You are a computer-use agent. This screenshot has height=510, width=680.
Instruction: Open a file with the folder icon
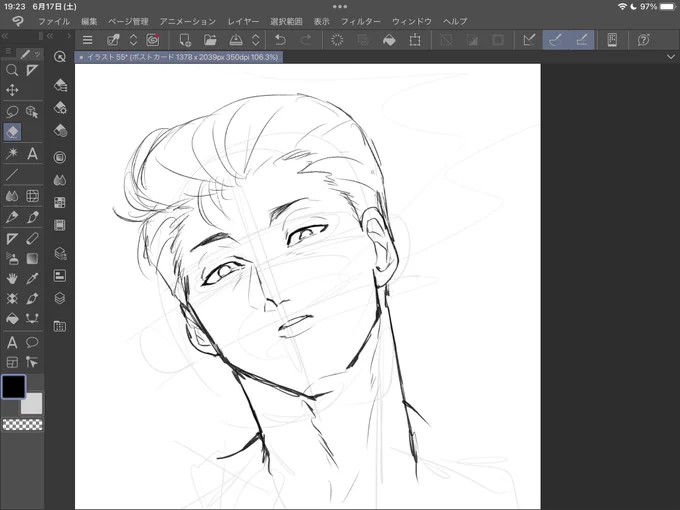pyautogui.click(x=210, y=40)
